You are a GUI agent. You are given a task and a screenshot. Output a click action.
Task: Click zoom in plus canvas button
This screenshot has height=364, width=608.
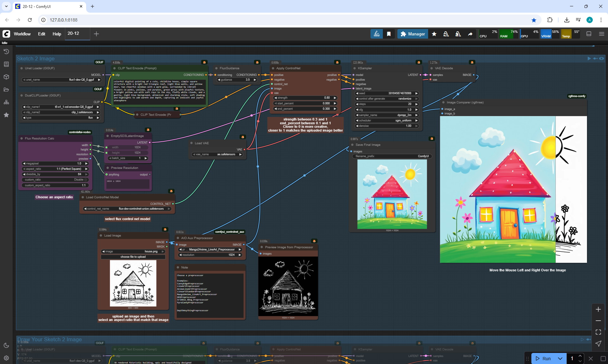[x=598, y=309]
